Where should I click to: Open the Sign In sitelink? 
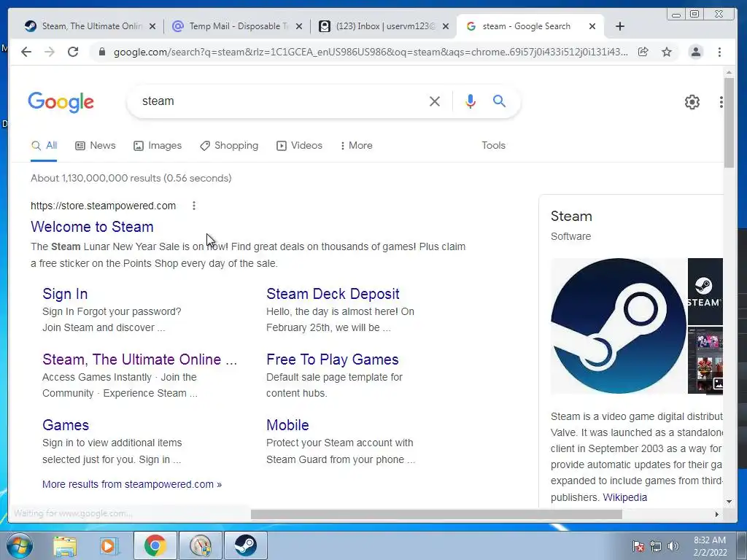click(x=65, y=294)
